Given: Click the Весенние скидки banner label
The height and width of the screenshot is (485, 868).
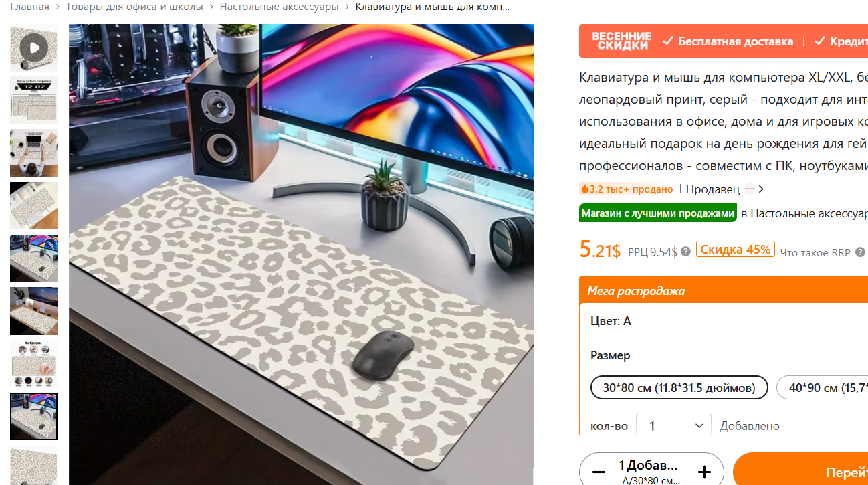Looking at the screenshot, I should pos(621,41).
